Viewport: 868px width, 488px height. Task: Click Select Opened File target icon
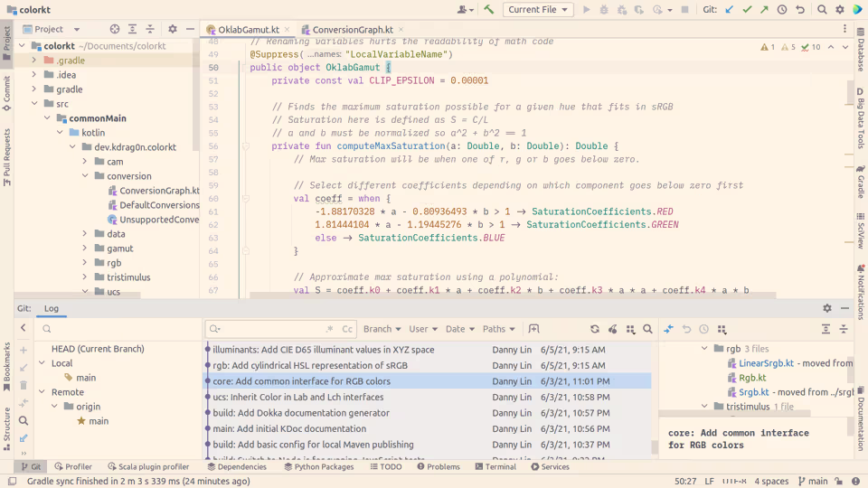click(x=115, y=29)
